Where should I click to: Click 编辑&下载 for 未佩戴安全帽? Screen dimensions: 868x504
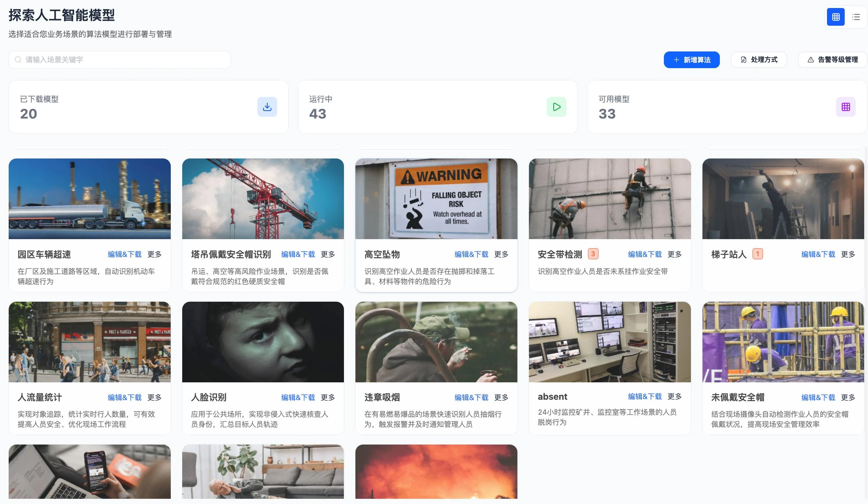tap(818, 397)
